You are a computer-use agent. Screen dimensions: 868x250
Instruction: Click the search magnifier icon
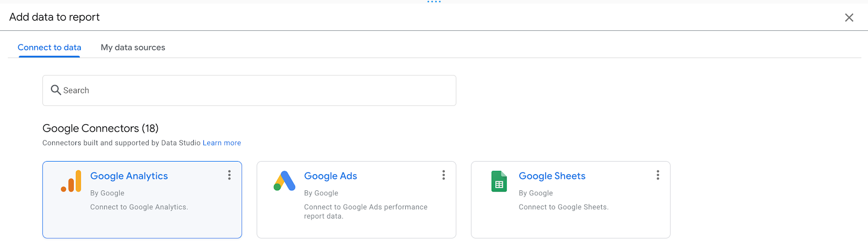click(55, 90)
